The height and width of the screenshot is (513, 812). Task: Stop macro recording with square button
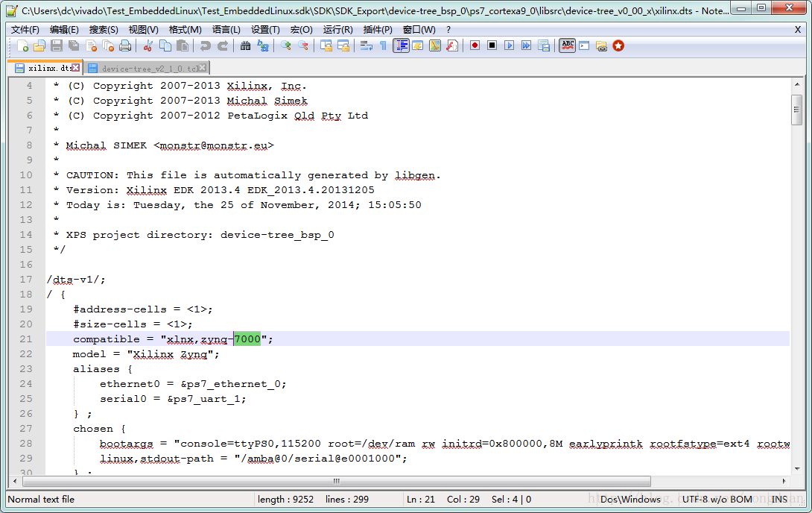492,46
